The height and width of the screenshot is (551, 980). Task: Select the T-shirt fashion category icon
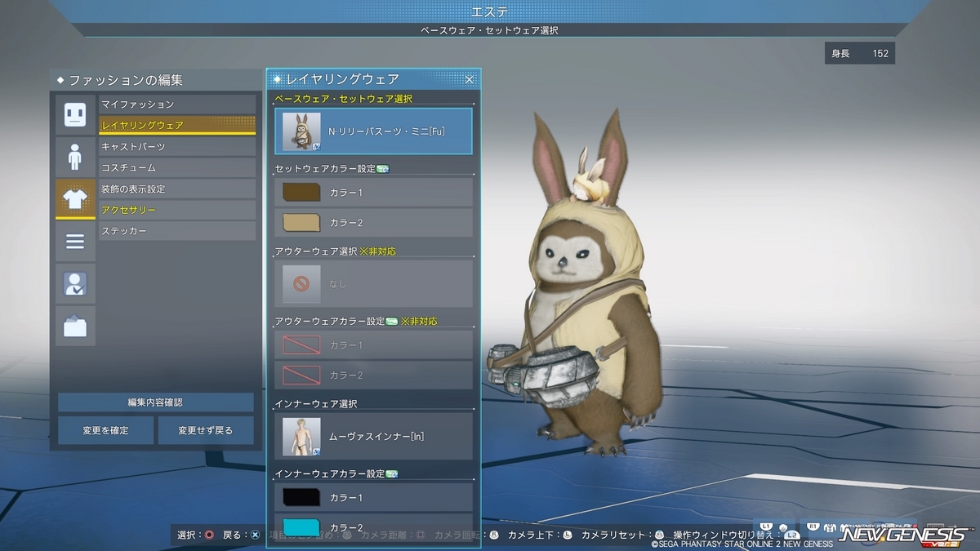click(75, 199)
